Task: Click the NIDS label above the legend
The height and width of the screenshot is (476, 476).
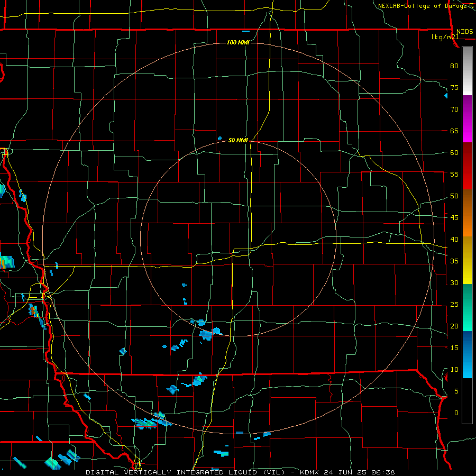Action: coord(464,32)
